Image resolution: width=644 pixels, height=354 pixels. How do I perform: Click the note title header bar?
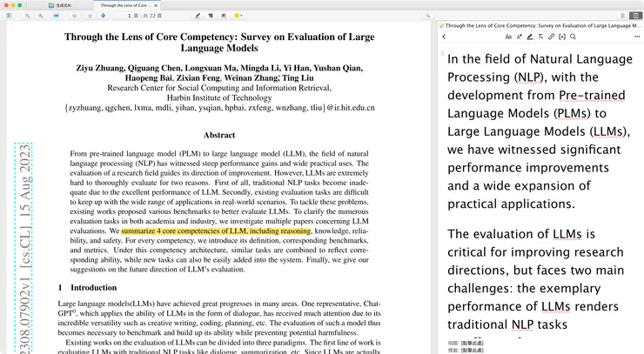coord(540,25)
